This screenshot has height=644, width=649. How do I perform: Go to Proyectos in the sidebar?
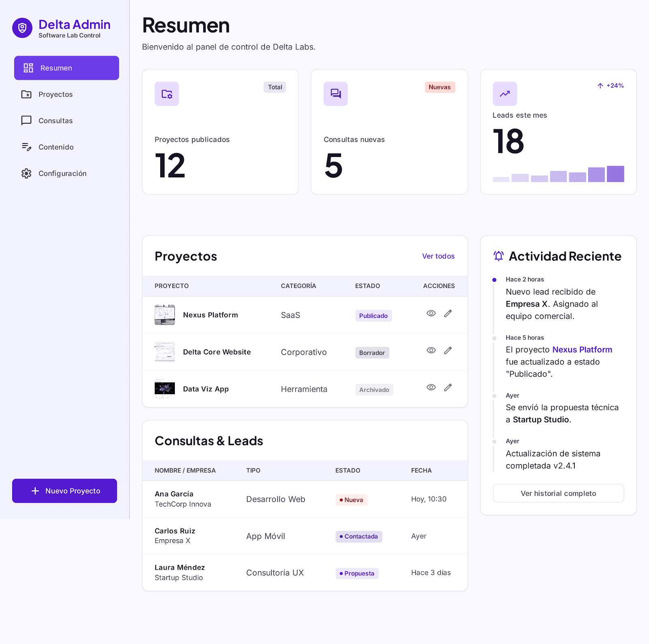click(67, 94)
